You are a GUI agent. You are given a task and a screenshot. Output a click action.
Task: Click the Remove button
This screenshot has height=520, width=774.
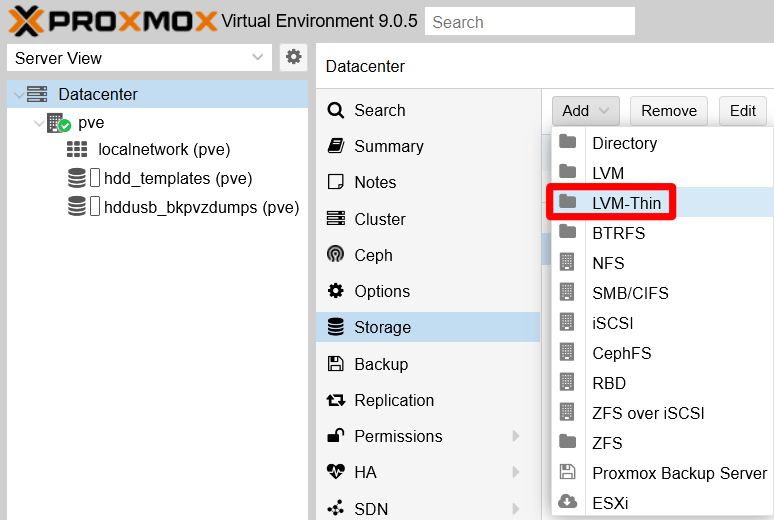tap(669, 111)
